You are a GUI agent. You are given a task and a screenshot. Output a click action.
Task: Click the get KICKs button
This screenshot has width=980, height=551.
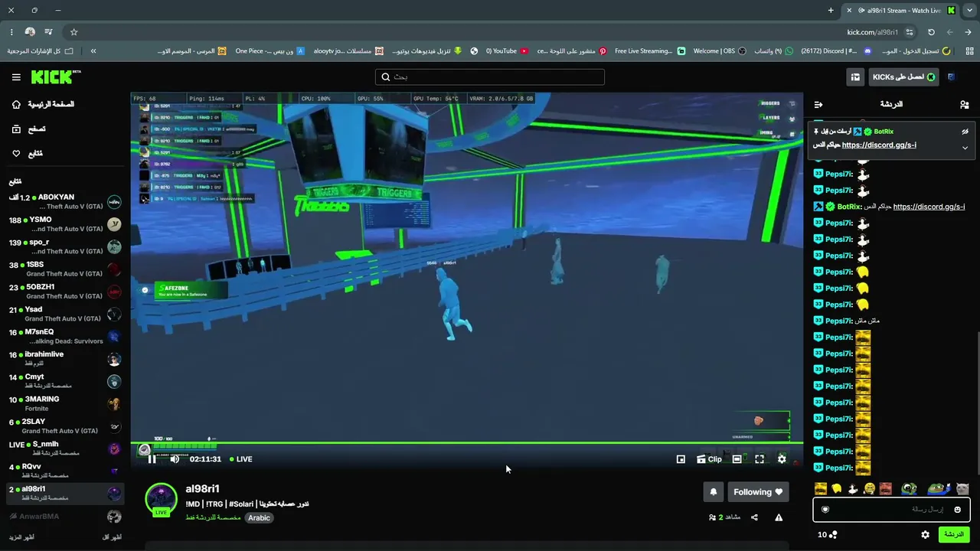click(x=904, y=77)
